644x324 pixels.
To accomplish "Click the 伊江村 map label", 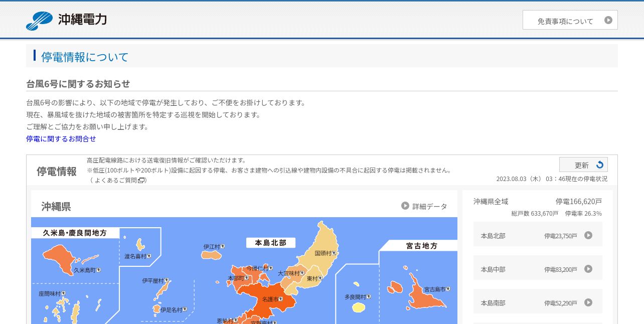I will (x=212, y=247).
